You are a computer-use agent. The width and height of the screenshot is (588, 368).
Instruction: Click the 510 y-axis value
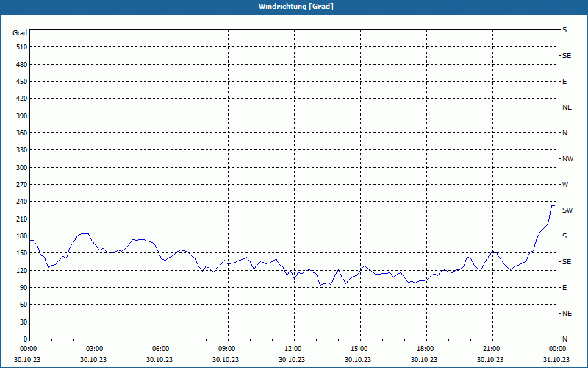pos(22,47)
